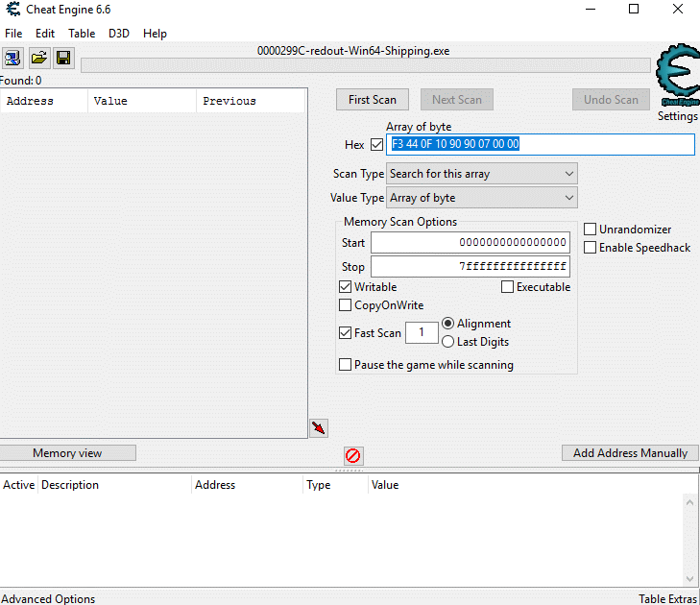
Task: Open Memory view
Action: point(67,453)
